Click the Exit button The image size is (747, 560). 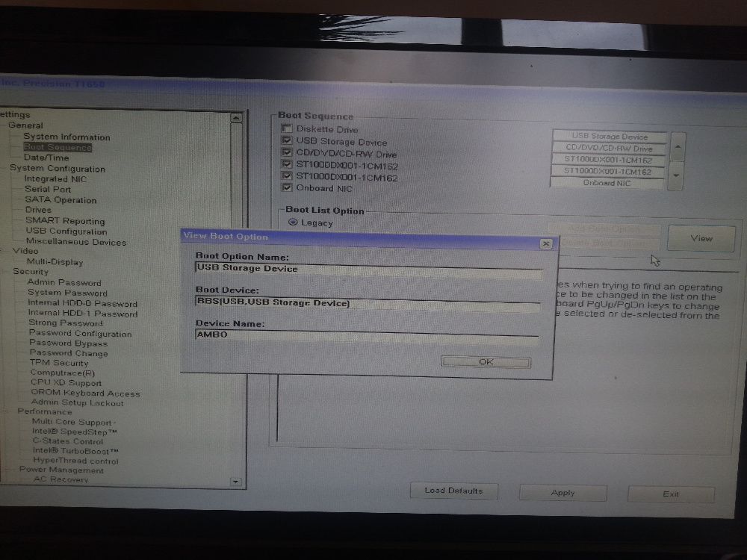[671, 494]
